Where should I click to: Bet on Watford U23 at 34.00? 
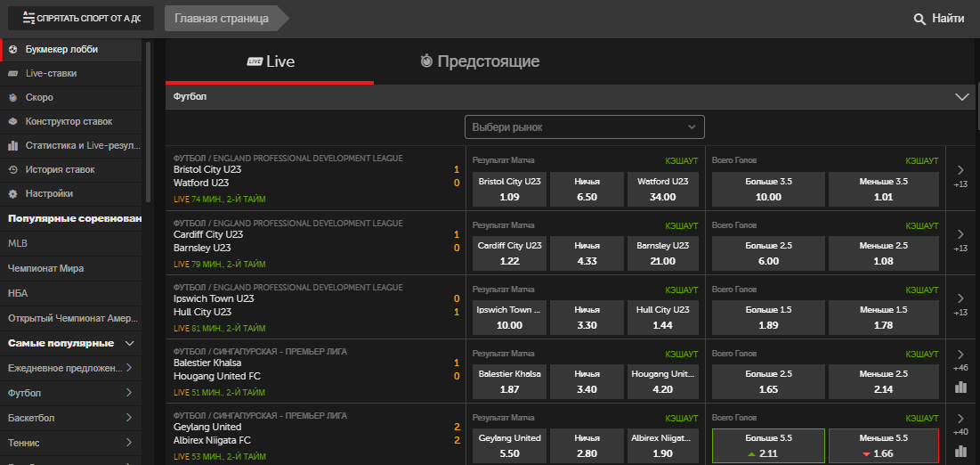pos(662,189)
